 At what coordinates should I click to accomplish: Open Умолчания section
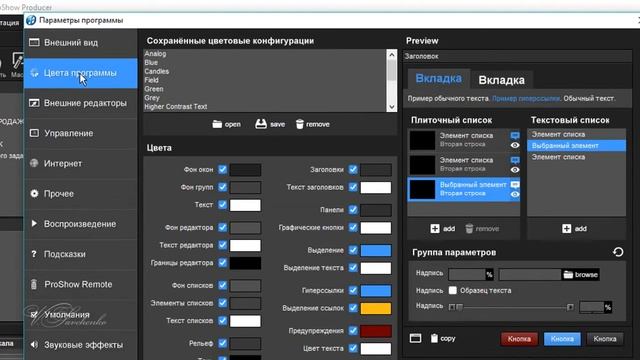point(81,315)
